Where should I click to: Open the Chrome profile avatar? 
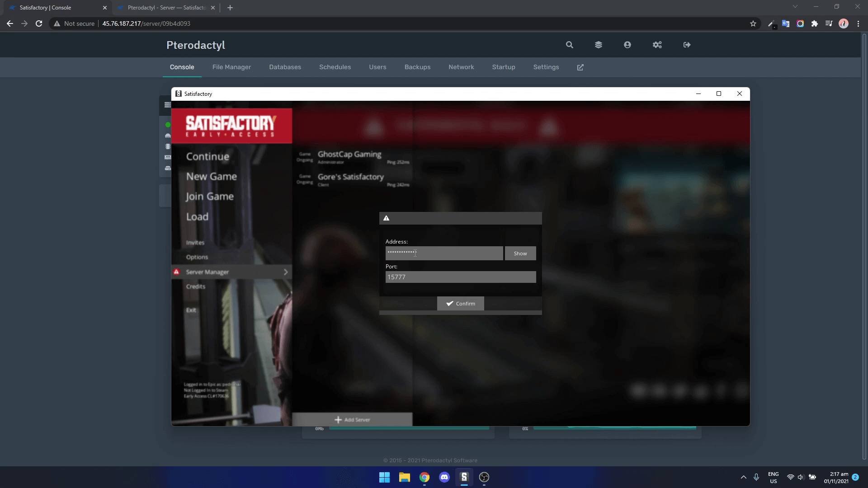(844, 23)
